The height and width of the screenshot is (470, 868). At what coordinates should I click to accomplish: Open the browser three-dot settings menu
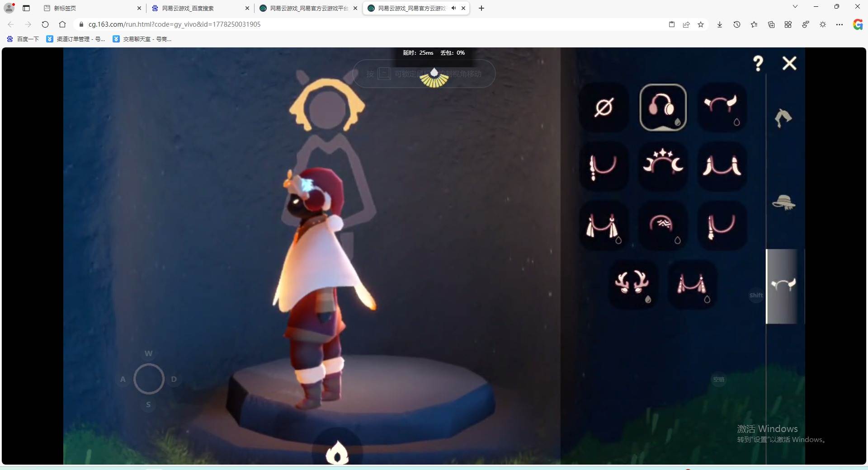click(840, 24)
